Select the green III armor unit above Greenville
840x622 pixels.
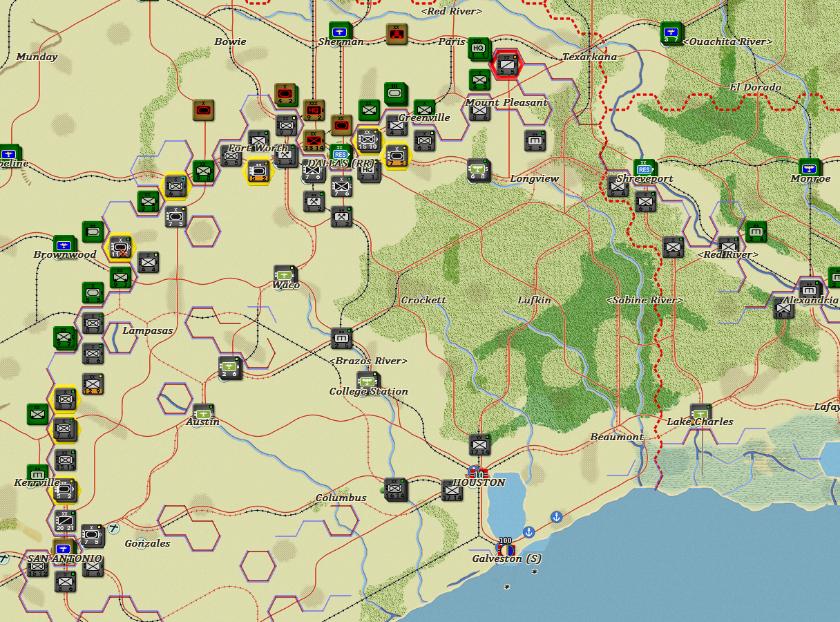(x=396, y=93)
